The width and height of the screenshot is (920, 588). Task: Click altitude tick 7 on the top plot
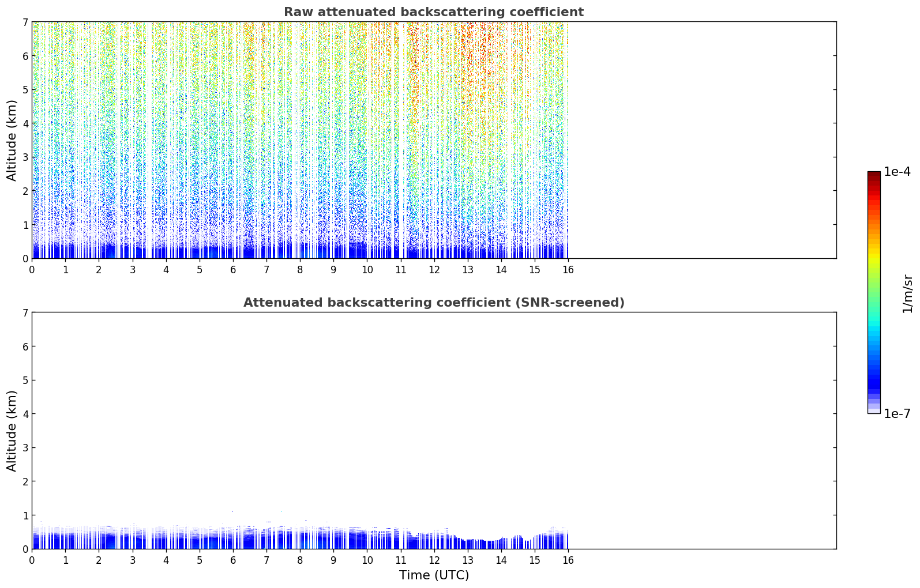pyautogui.click(x=25, y=22)
